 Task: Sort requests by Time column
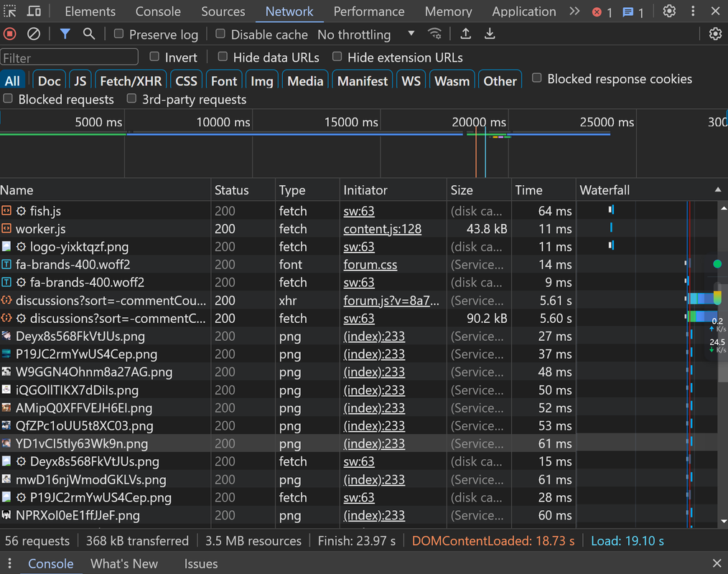coord(543,190)
